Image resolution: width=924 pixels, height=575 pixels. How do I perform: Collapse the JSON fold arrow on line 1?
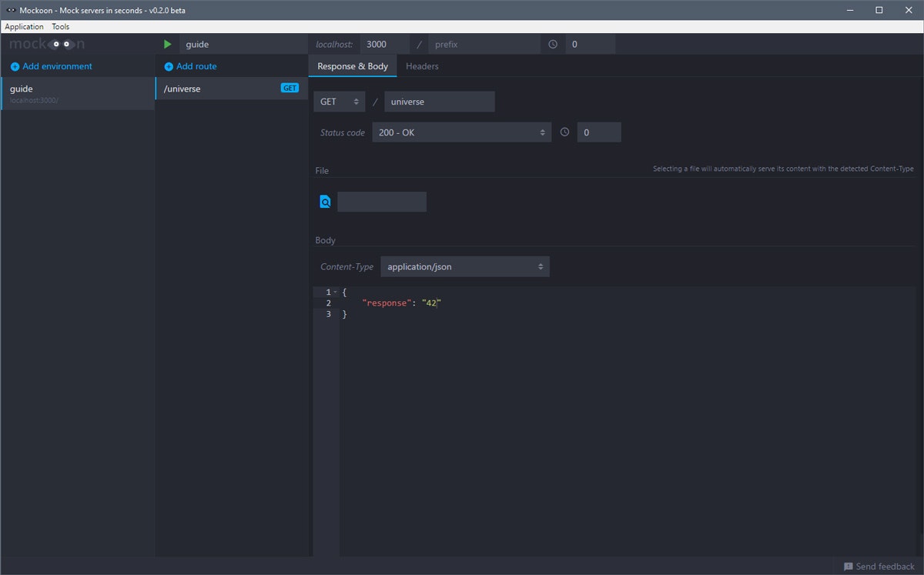click(x=335, y=293)
